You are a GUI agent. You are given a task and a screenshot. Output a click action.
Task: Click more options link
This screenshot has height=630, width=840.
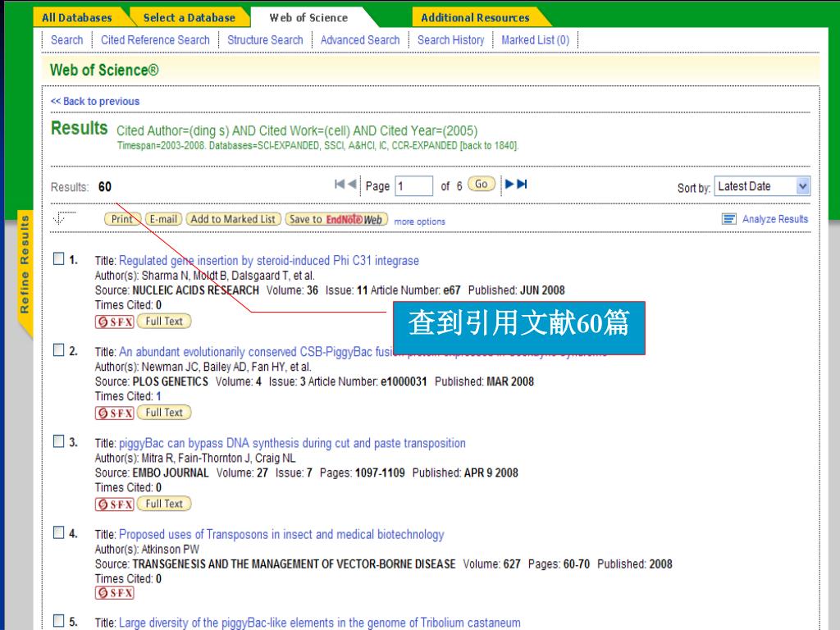419,221
